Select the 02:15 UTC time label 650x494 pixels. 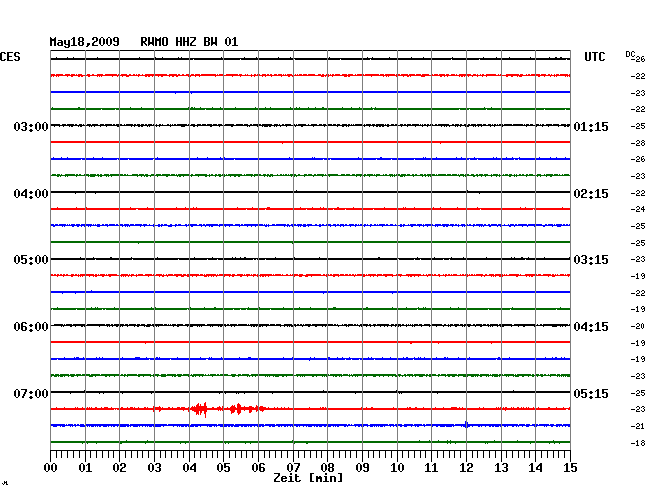point(591,194)
